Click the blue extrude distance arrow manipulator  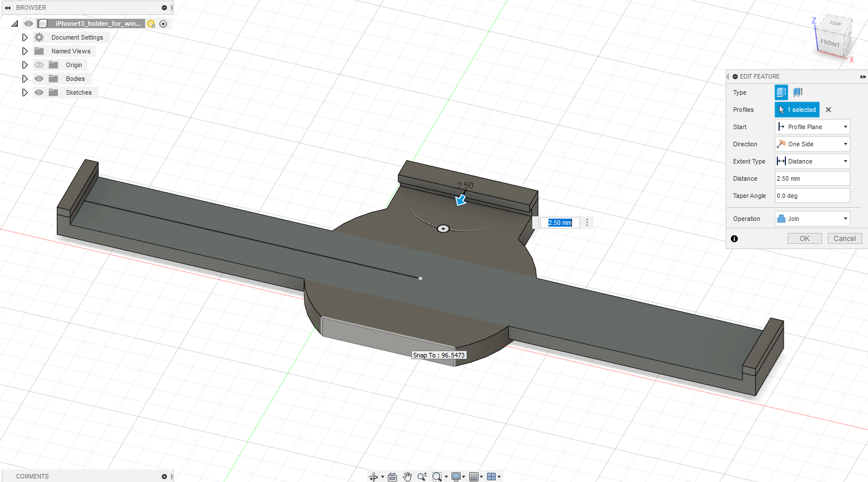tap(461, 200)
